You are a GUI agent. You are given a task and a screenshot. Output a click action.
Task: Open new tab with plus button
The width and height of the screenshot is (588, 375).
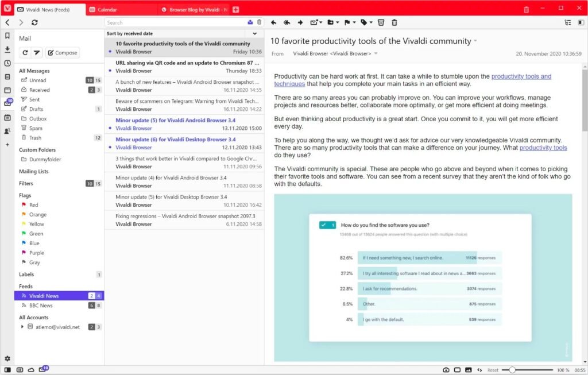(x=236, y=10)
